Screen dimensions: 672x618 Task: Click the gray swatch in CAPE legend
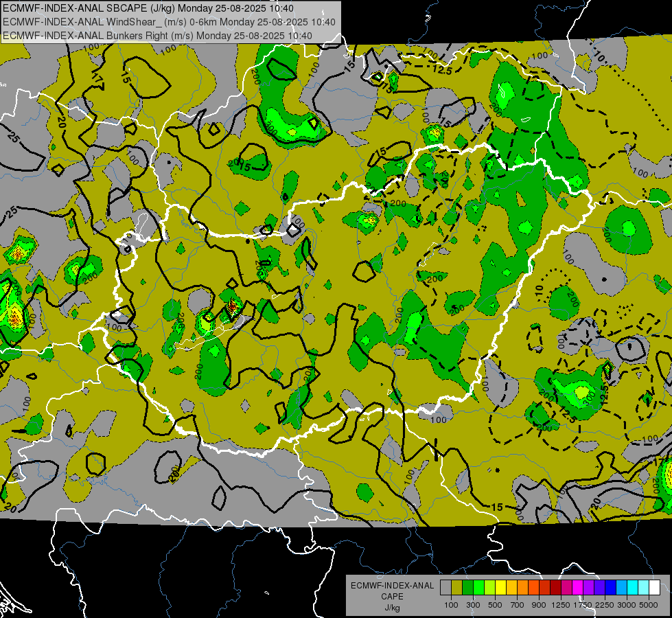(x=445, y=588)
